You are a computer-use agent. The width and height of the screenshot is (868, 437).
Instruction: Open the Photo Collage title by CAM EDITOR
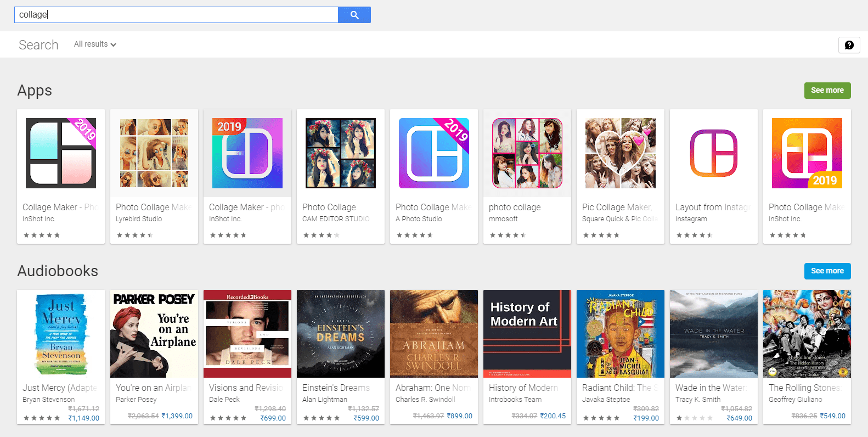329,208
